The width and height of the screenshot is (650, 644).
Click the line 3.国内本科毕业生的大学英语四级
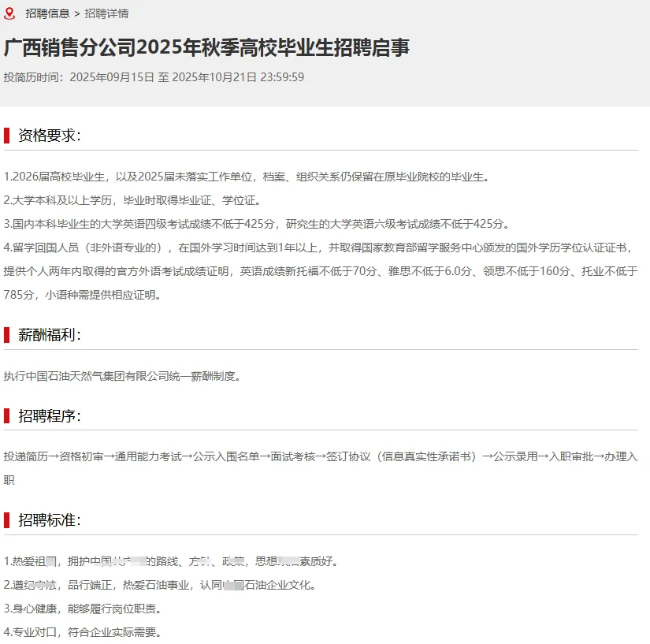pos(258,225)
